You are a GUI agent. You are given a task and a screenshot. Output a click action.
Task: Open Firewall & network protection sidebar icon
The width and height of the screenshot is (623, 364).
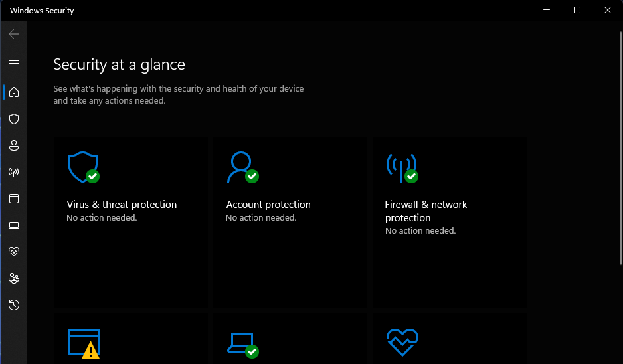(x=13, y=172)
